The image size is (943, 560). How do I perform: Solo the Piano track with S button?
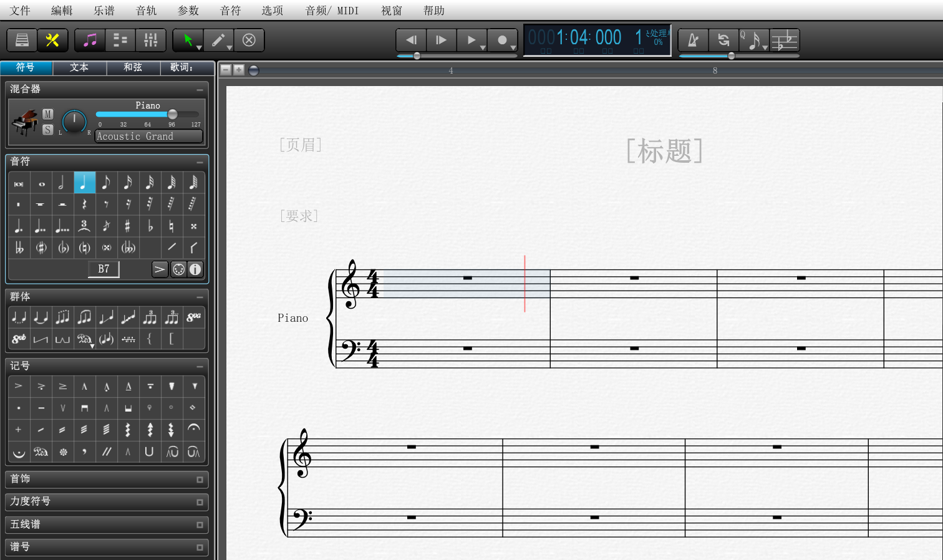[48, 130]
